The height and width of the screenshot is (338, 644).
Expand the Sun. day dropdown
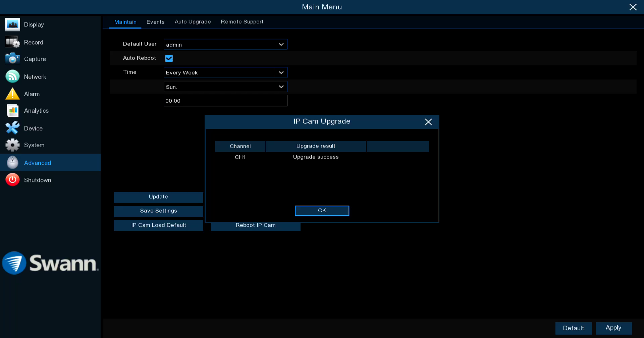coord(225,87)
